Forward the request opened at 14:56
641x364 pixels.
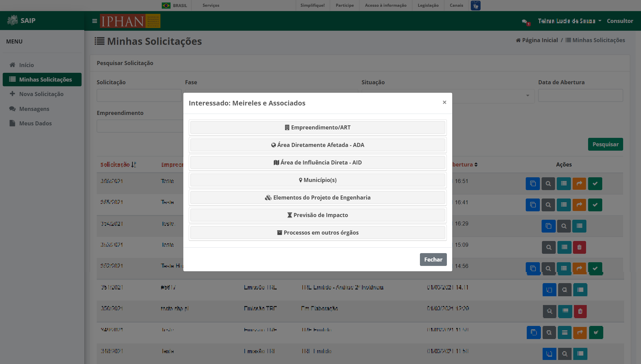(x=579, y=269)
